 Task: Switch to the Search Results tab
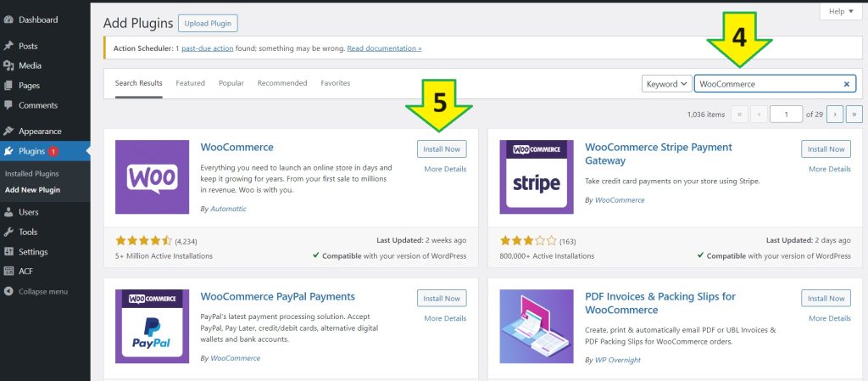tap(138, 83)
